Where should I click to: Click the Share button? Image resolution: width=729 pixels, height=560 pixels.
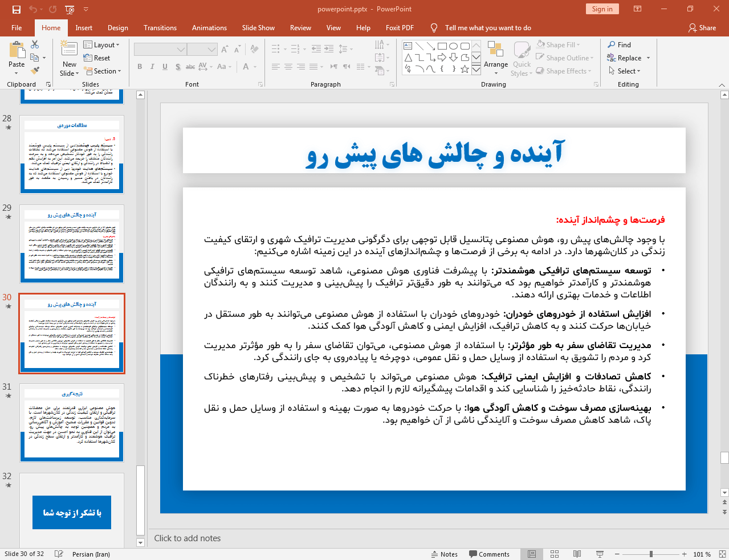[x=702, y=27]
